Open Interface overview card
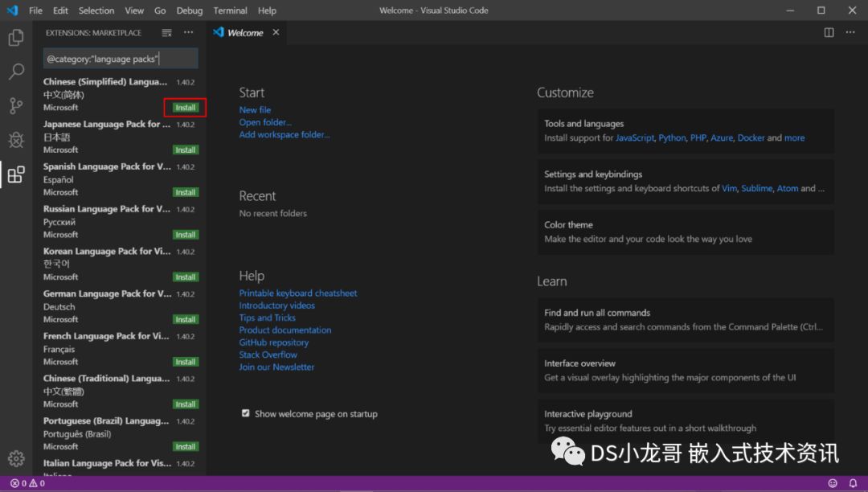The width and height of the screenshot is (868, 492). [686, 371]
